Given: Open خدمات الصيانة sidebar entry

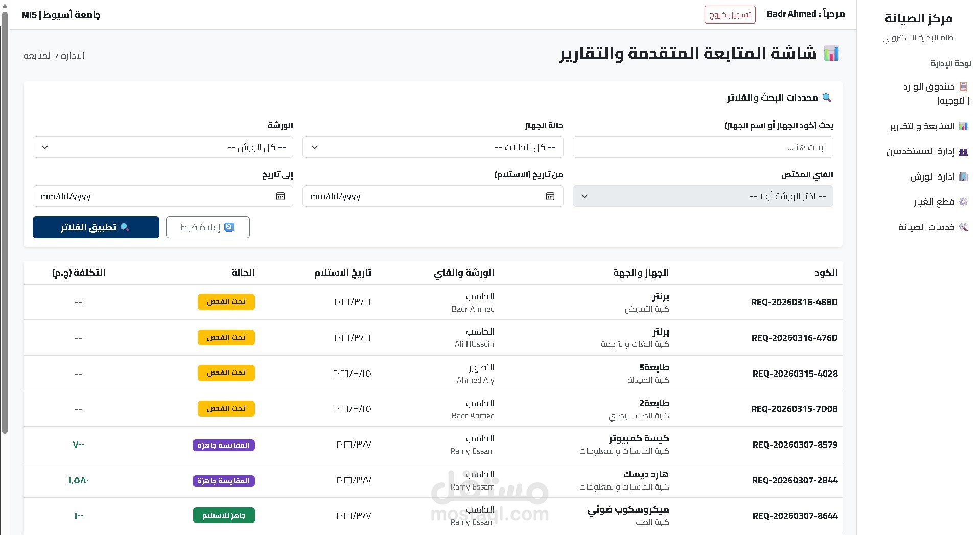Looking at the screenshot, I should pos(933,227).
